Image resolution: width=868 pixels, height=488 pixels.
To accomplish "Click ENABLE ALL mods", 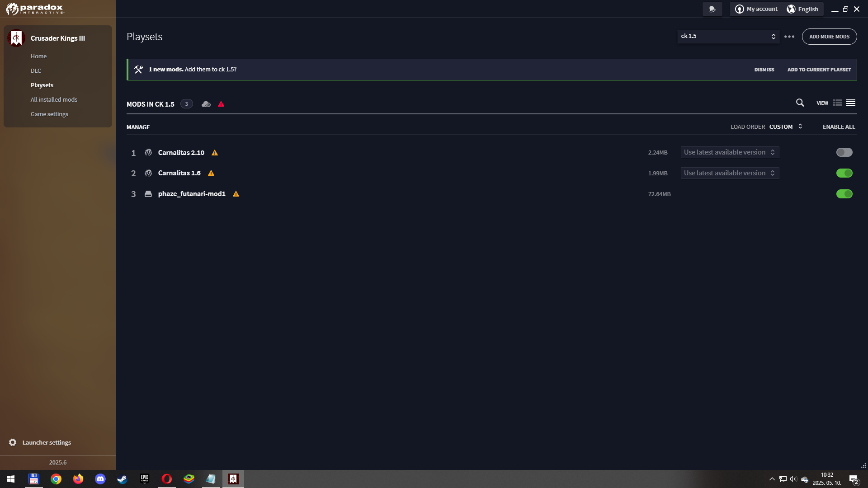I will [839, 127].
